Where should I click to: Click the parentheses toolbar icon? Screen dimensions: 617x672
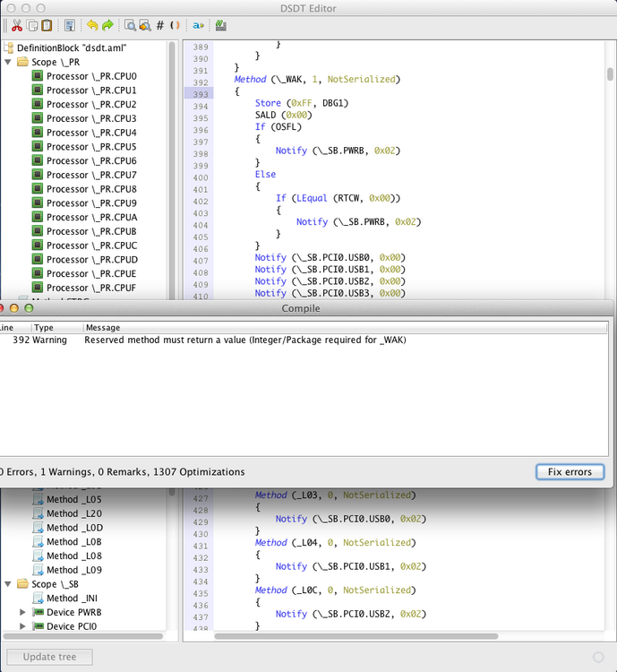click(175, 26)
